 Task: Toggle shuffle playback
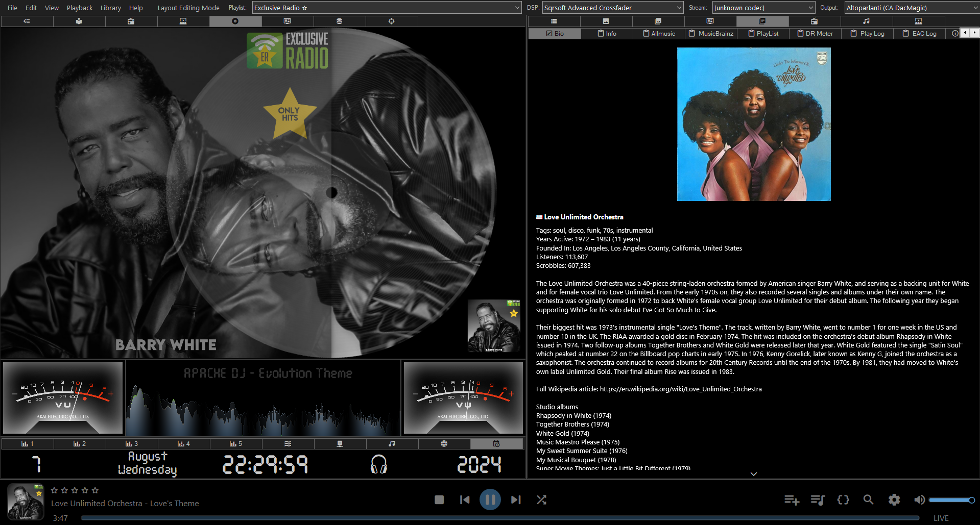541,500
